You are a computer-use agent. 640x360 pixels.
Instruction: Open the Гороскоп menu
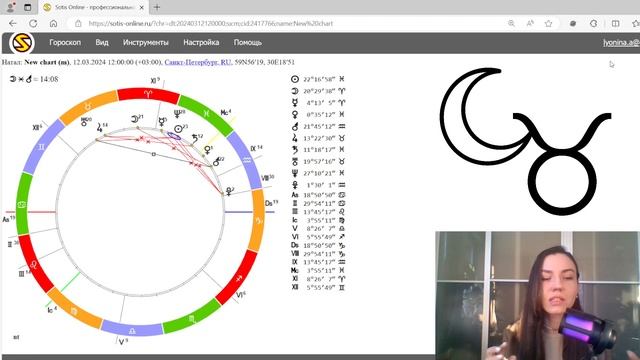coord(65,42)
